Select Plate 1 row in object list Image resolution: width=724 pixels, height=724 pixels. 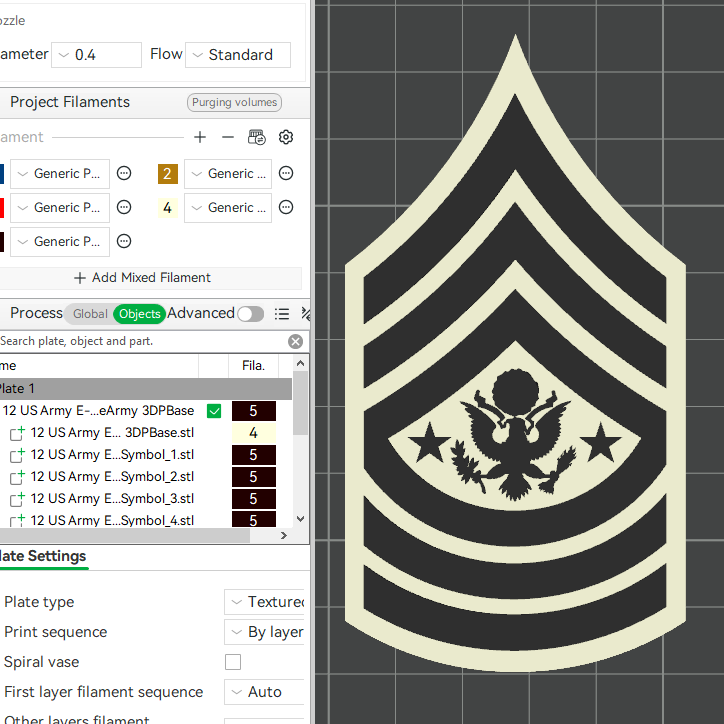click(146, 389)
